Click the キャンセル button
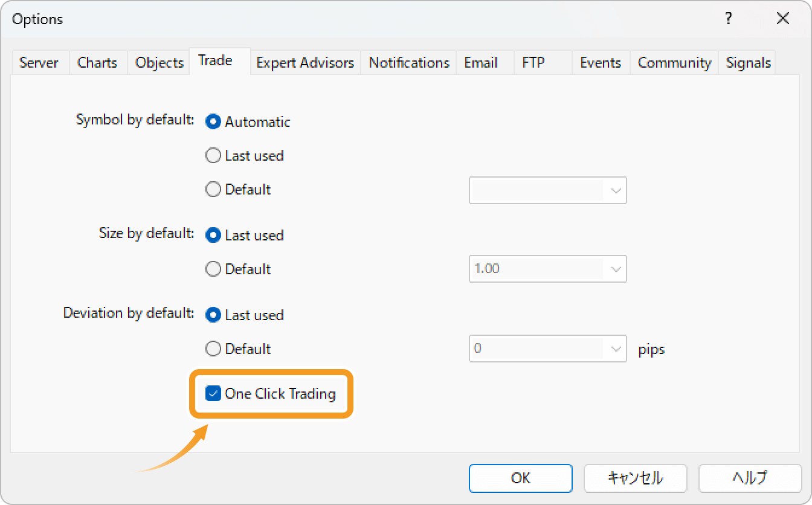812x505 pixels. pyautogui.click(x=635, y=478)
